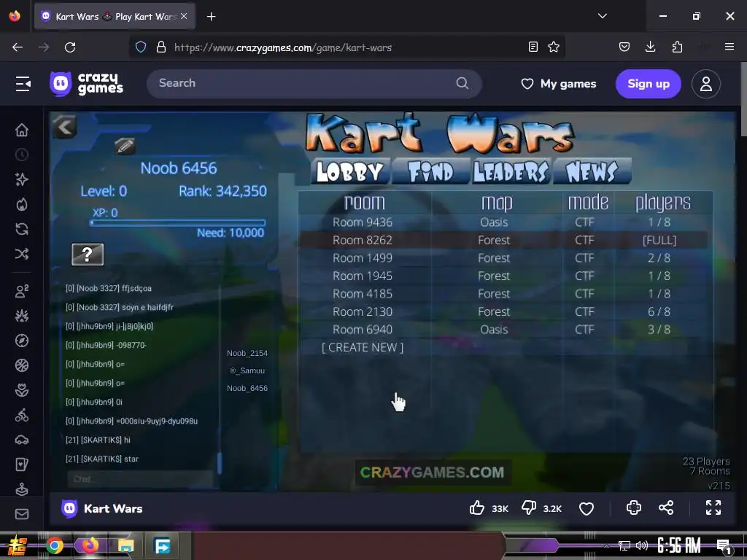Click the question mark help button
Image resolution: width=747 pixels, height=560 pixels.
click(x=88, y=254)
